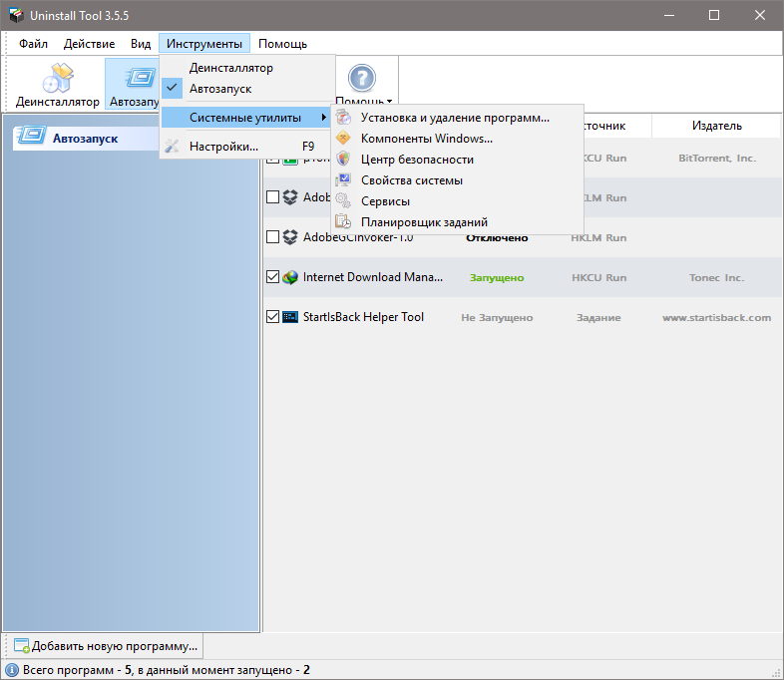Uncheck the Internet Download Manager checkbox

[272, 277]
